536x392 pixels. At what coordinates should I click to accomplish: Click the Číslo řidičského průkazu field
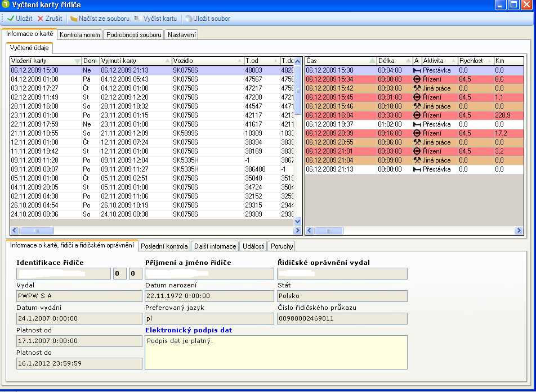click(x=342, y=318)
